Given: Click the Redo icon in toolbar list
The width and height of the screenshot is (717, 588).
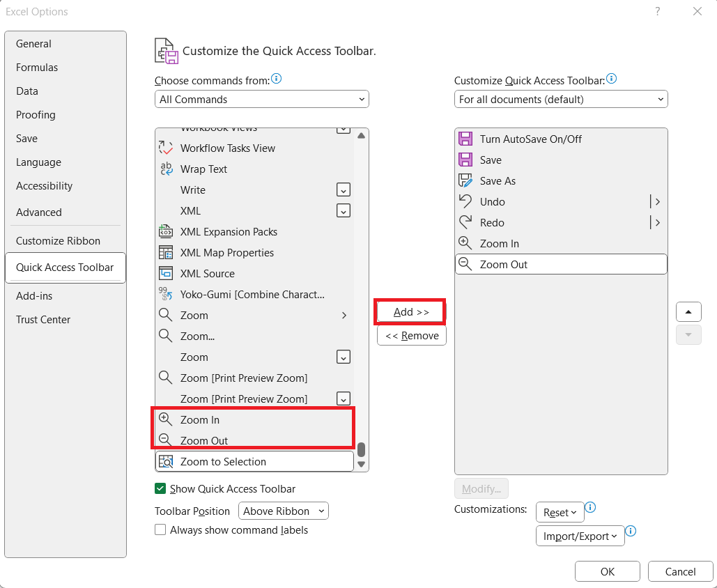Looking at the screenshot, I should coord(465,222).
